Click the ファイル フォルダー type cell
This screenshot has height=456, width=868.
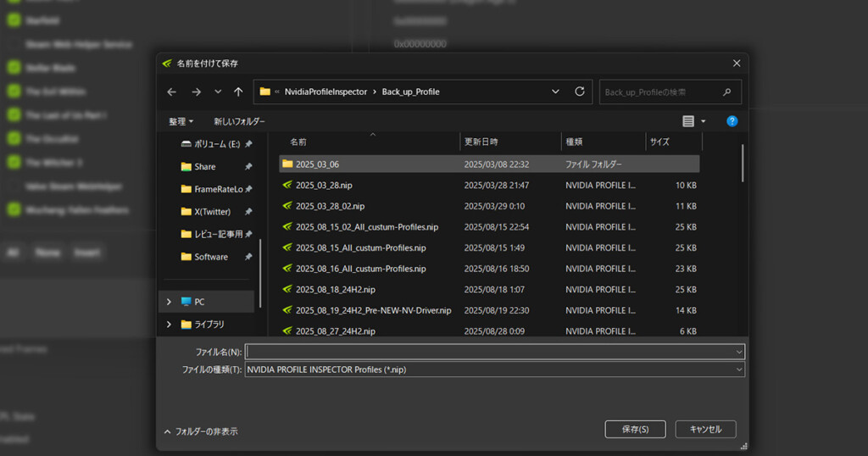[x=593, y=164]
